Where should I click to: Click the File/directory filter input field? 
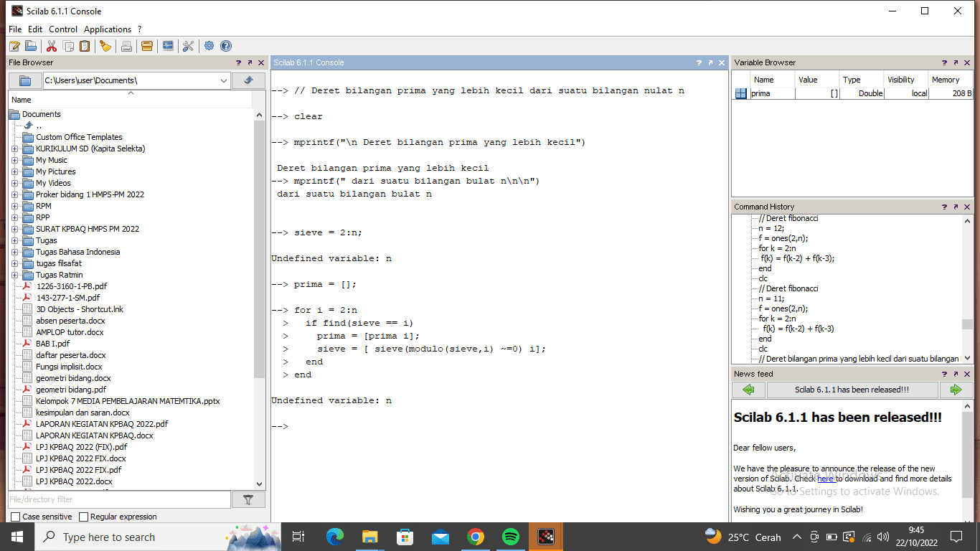click(x=119, y=499)
